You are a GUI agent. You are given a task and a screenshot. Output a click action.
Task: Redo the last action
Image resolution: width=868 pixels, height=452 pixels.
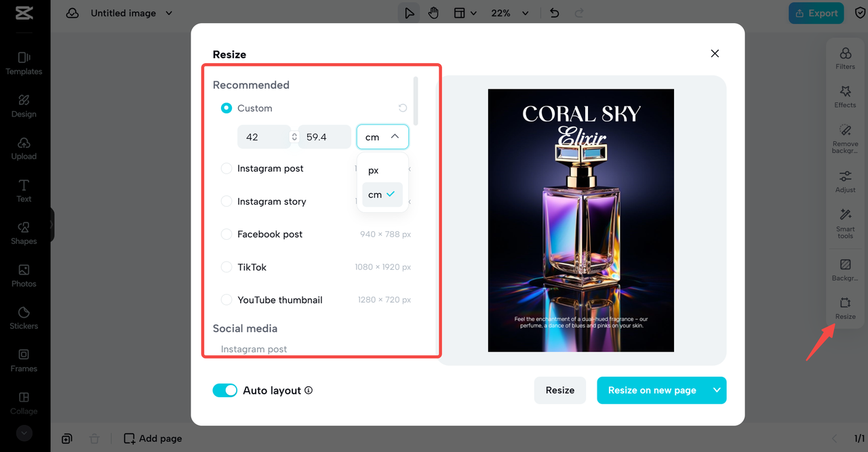coord(578,13)
